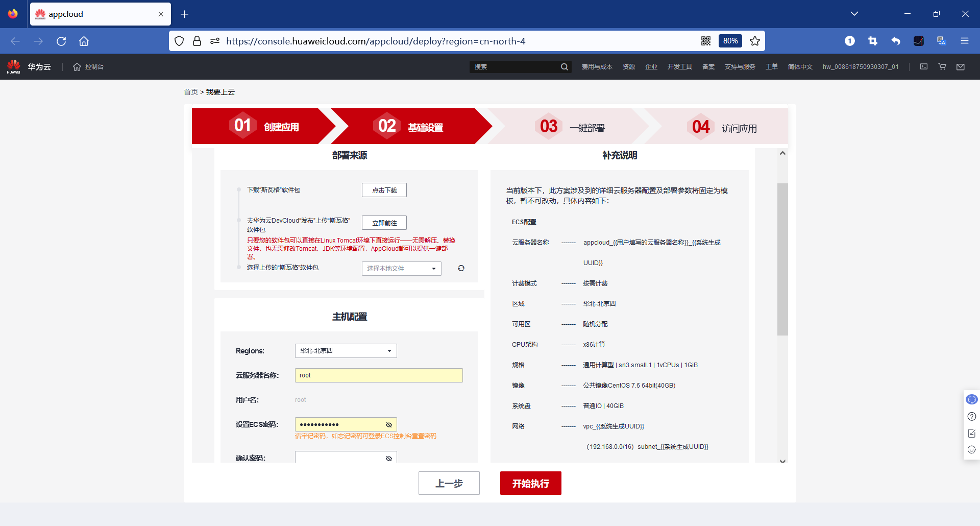Open the feedback survey icon on right sidebar

[x=972, y=433]
